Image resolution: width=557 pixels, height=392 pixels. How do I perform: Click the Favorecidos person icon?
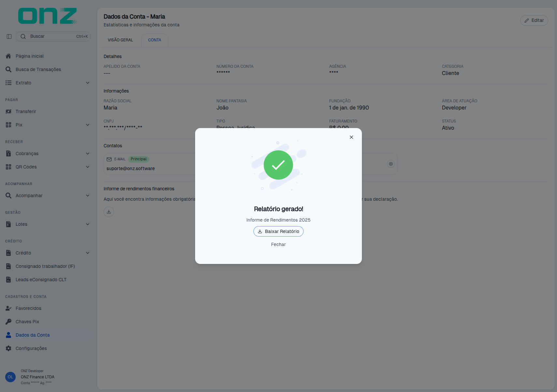tap(8, 308)
